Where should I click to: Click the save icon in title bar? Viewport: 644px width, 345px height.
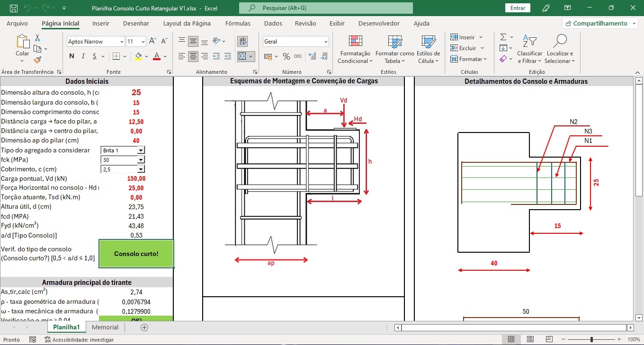[14, 8]
